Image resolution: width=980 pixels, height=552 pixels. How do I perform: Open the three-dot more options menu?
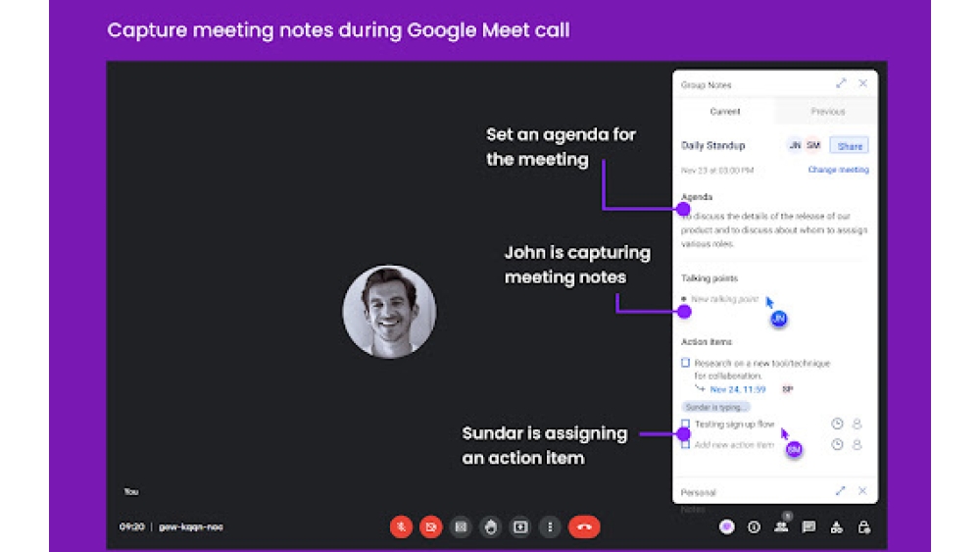click(x=551, y=527)
